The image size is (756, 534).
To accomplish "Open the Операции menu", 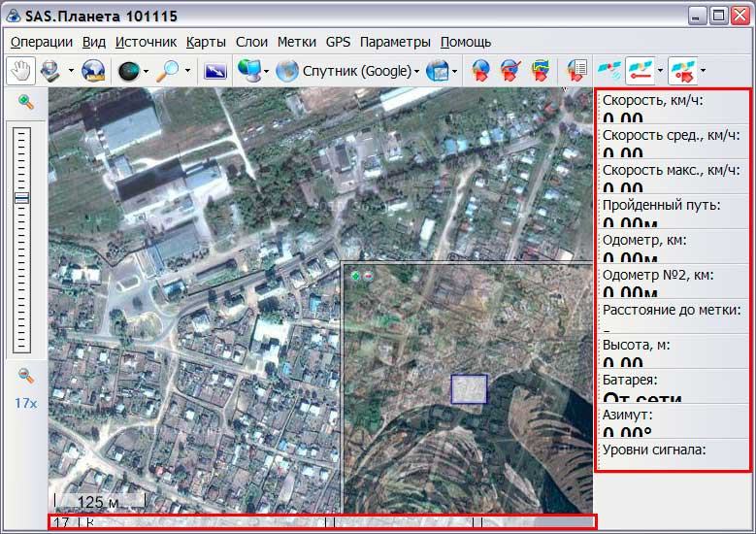I will pos(41,42).
